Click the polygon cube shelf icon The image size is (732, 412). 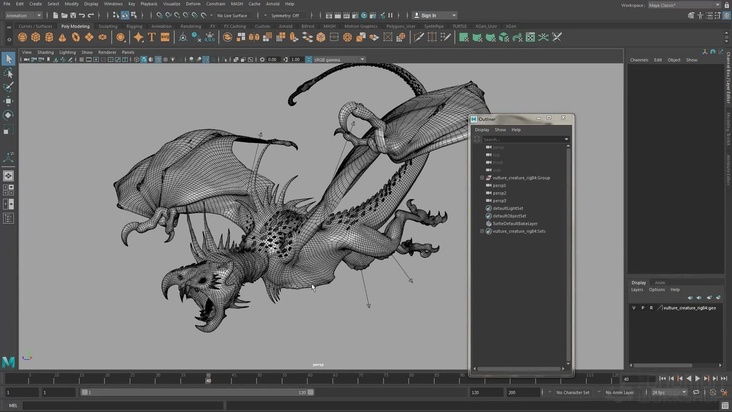[36, 37]
